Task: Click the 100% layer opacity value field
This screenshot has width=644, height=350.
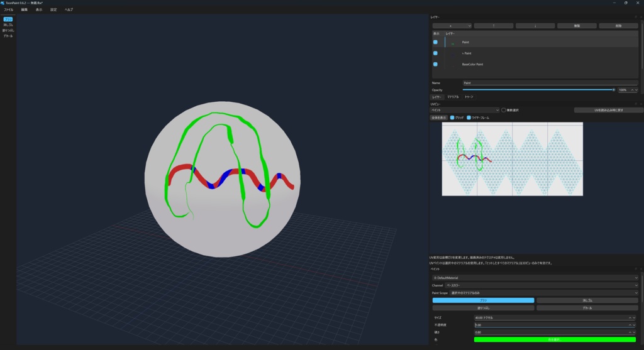Action: coord(623,90)
